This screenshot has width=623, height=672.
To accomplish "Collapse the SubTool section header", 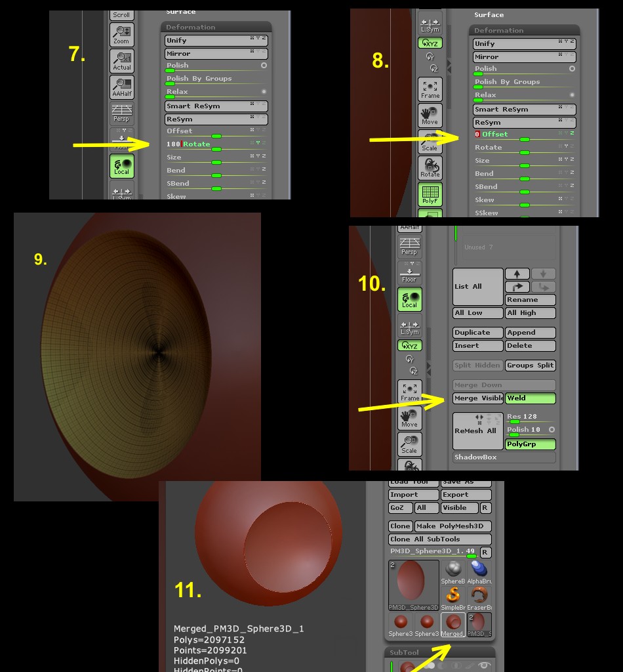I will pos(440,652).
